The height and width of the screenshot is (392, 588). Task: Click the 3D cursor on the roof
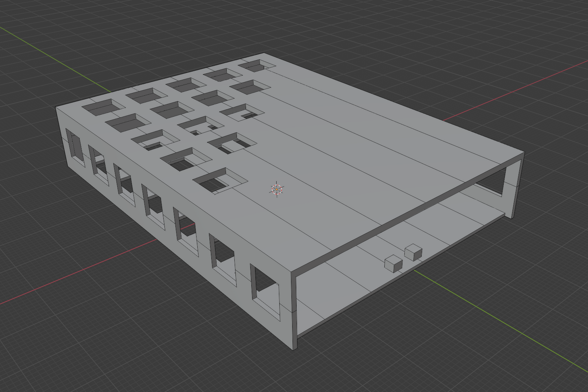pos(277,189)
